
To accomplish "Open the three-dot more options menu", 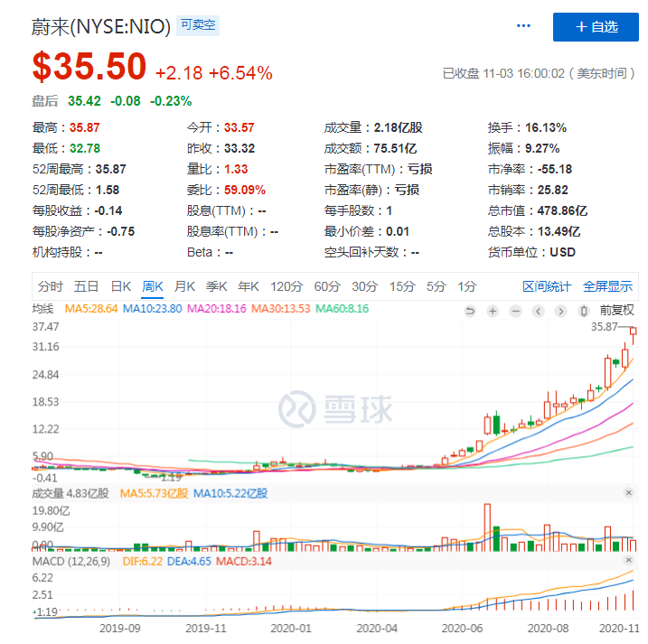I will [523, 26].
